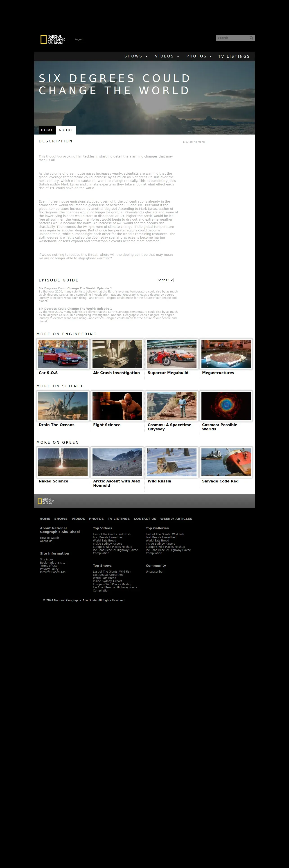Select the About tab
This screenshot has height=868, width=289.
click(66, 130)
